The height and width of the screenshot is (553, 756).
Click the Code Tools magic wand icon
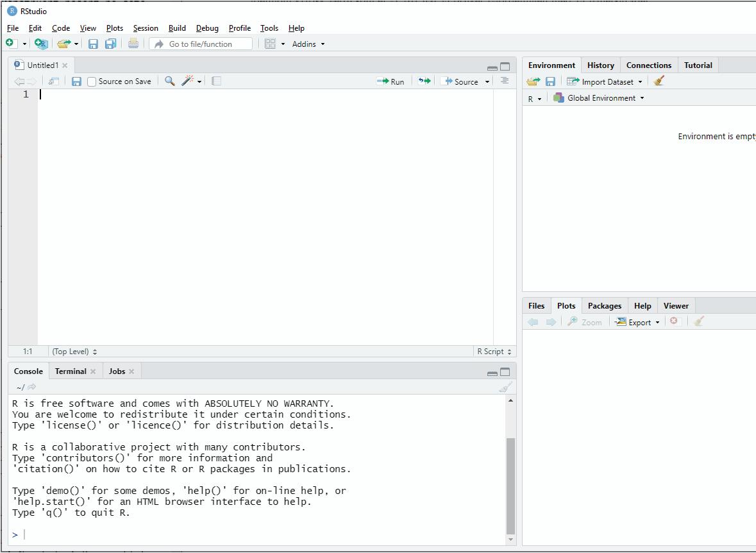tap(187, 81)
